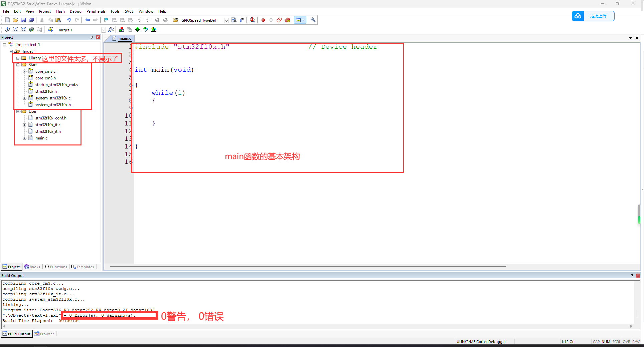The image size is (644, 347).
Task: Close the Build Output panel
Action: [x=638, y=276]
